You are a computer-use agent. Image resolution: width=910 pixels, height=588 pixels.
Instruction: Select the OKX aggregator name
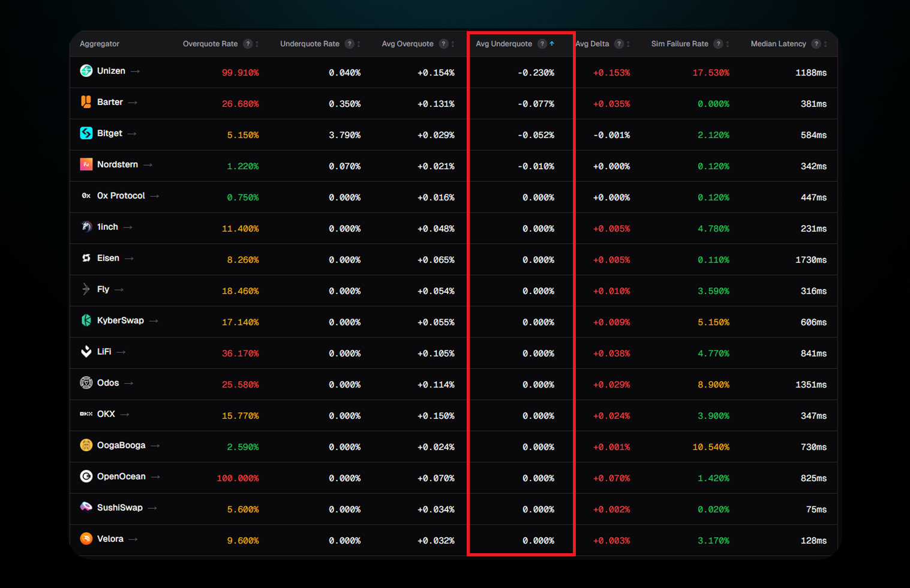pyautogui.click(x=106, y=414)
